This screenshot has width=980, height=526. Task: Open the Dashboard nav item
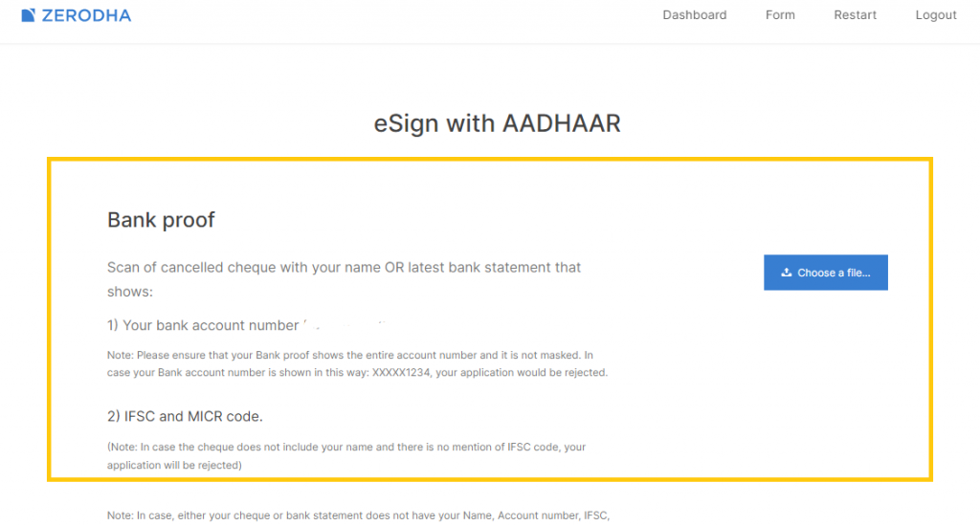(x=695, y=15)
